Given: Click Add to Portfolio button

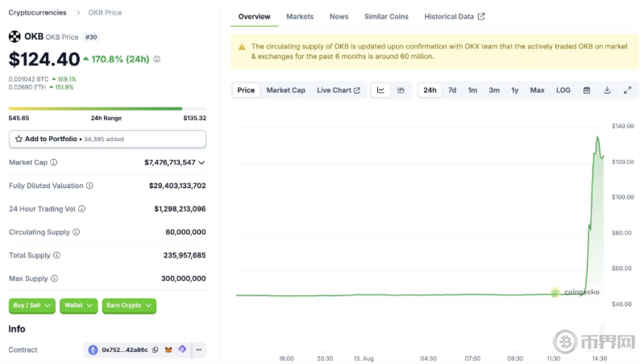Looking at the screenshot, I should pos(107,140).
